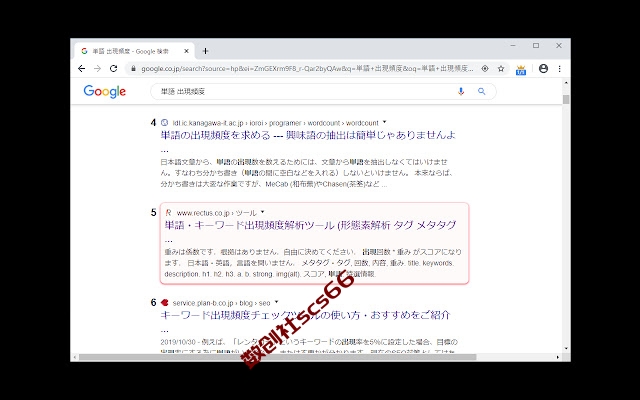Image resolution: width=640 pixels, height=400 pixels.
Task: Select the 単語 出現頻度 Google tab
Action: tap(135, 51)
